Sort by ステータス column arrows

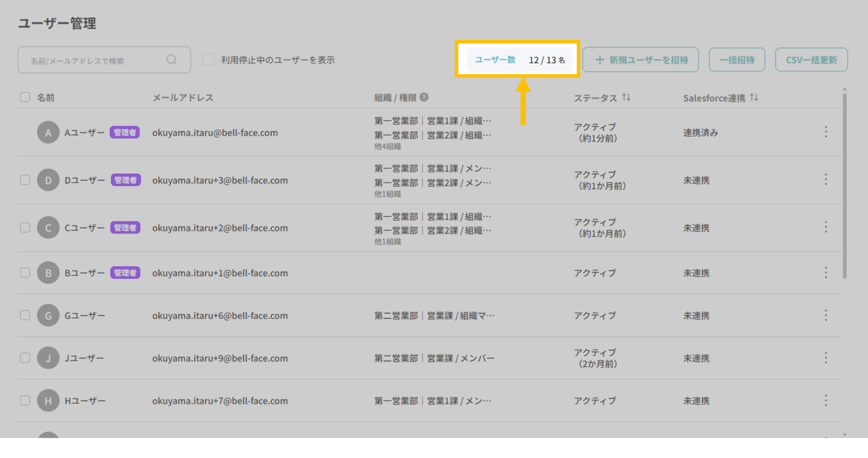(626, 98)
